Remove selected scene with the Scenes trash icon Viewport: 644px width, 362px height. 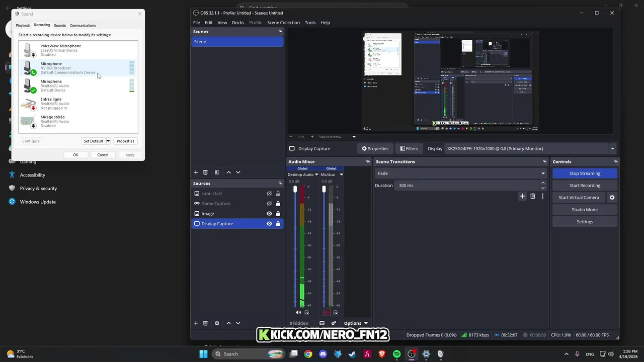coord(205,172)
